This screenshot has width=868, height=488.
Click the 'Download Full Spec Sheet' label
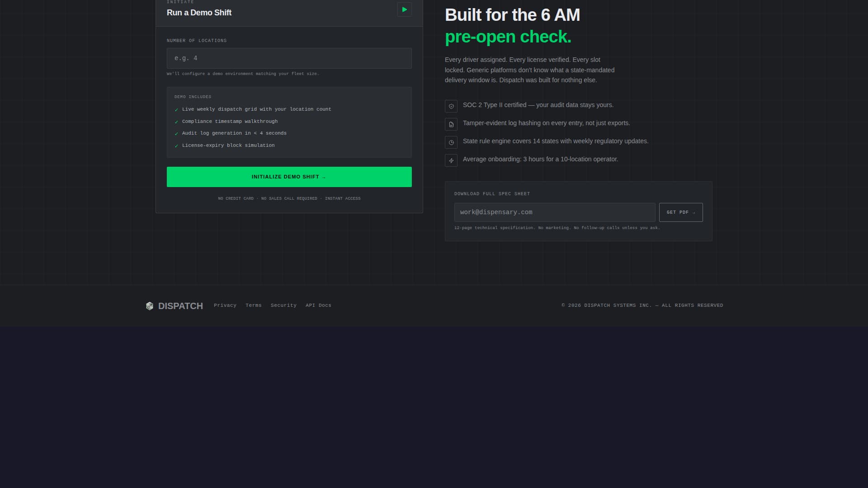(x=492, y=194)
